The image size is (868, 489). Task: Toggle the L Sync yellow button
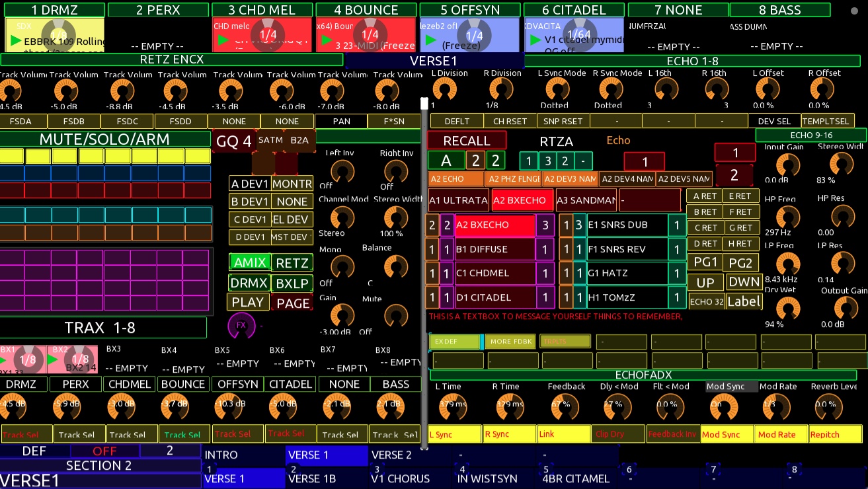[454, 434]
